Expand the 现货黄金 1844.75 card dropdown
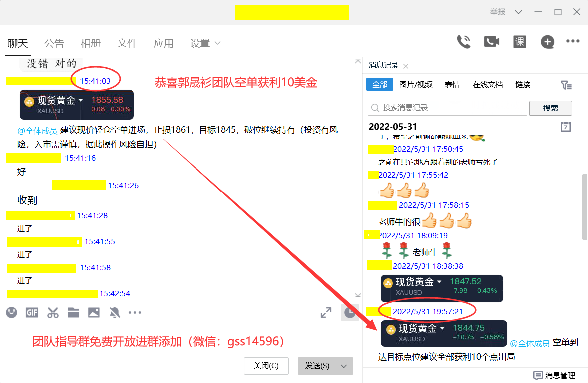 (x=442, y=328)
